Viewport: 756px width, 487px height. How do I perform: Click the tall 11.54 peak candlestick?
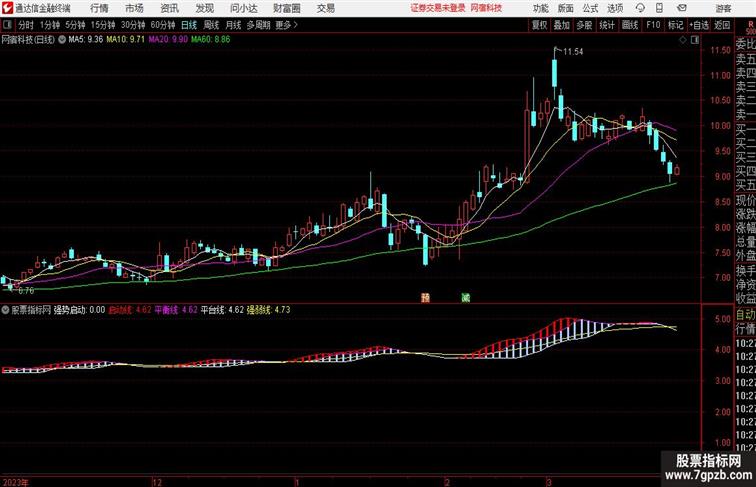tap(554, 72)
